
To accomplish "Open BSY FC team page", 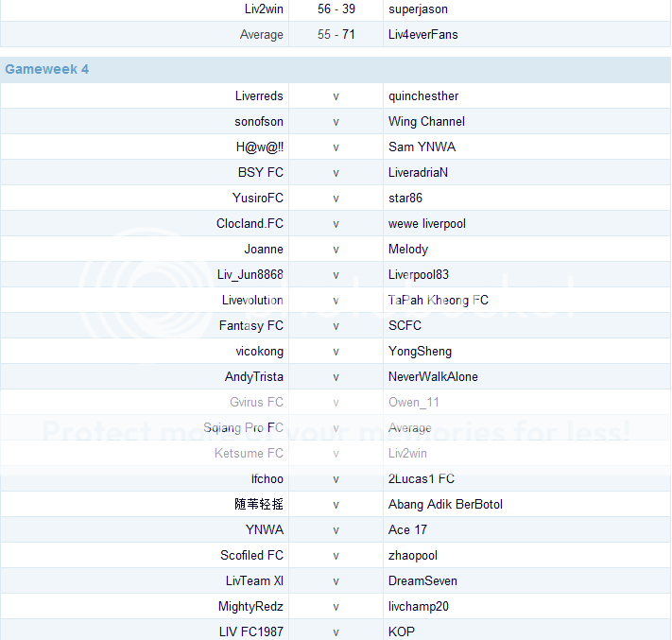I will [261, 172].
